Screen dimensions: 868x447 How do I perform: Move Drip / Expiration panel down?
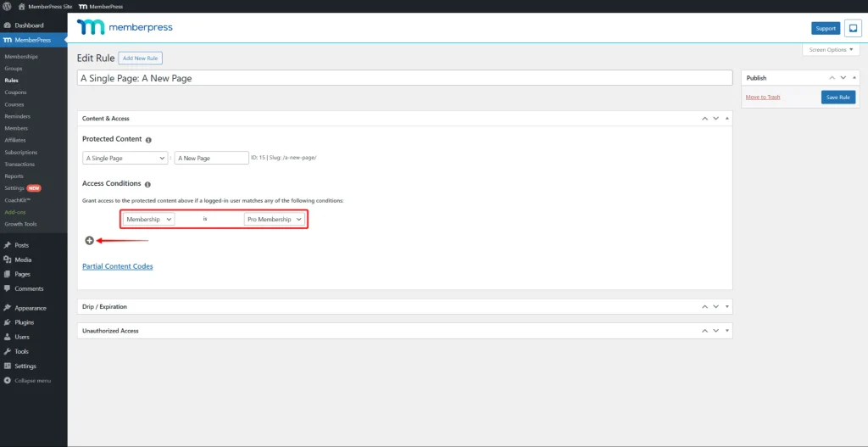pyautogui.click(x=715, y=307)
